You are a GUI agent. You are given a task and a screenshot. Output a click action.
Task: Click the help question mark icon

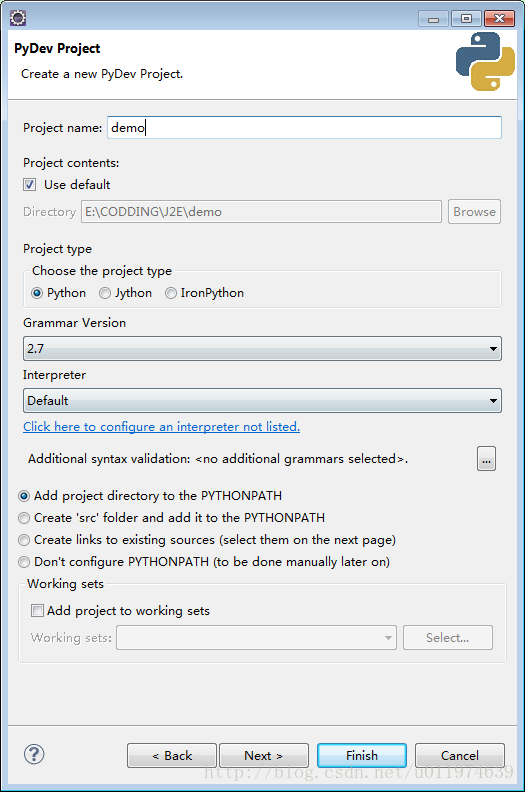point(34,755)
